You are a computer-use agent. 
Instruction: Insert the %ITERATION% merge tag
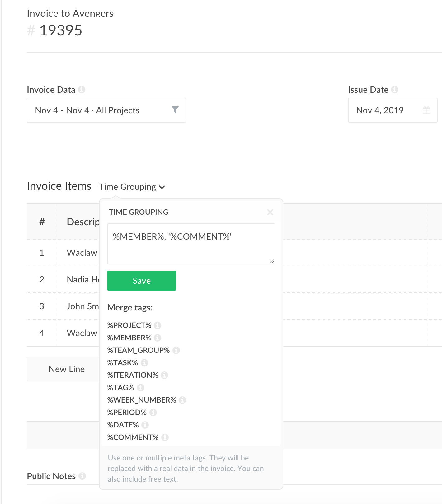pos(133,375)
